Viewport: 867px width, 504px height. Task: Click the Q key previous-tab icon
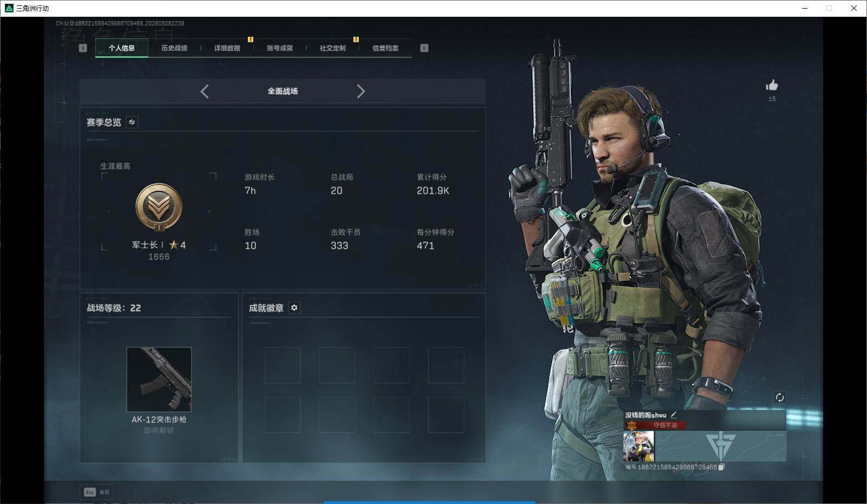83,48
